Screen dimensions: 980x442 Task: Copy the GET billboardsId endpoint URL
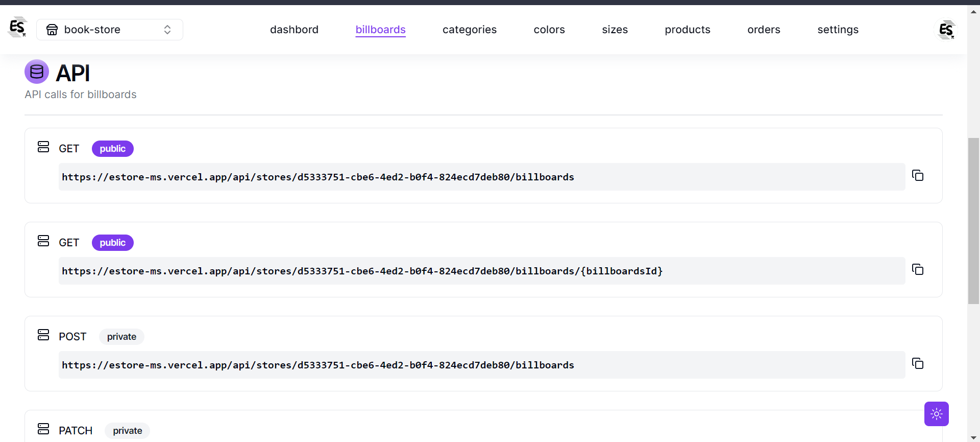tap(918, 270)
